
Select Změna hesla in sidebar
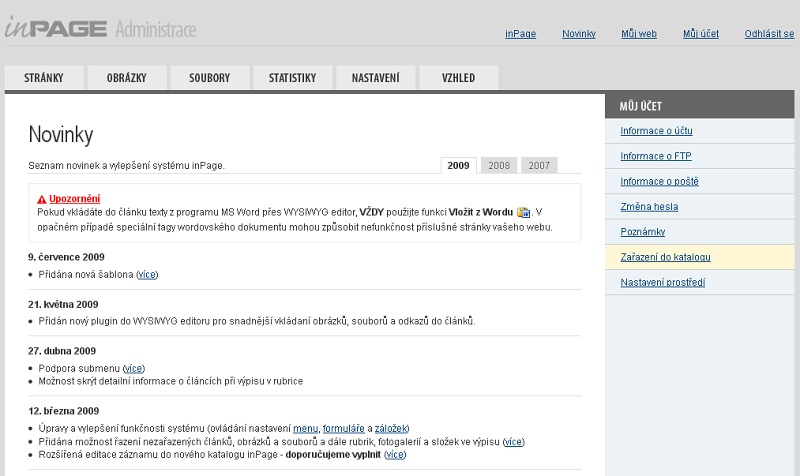pyautogui.click(x=649, y=207)
